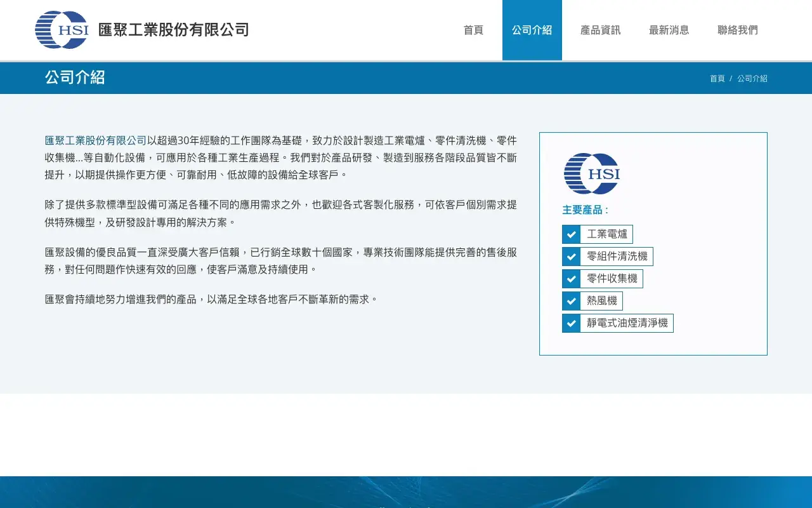Viewport: 812px width, 508px height.
Task: Open the 靜電式油煙清淨機 product link
Action: pyautogui.click(x=627, y=323)
